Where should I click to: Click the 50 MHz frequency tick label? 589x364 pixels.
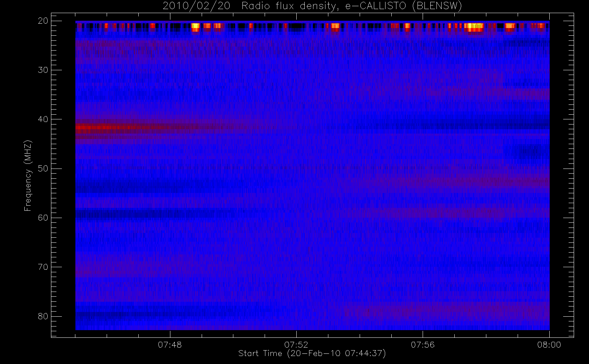point(43,169)
